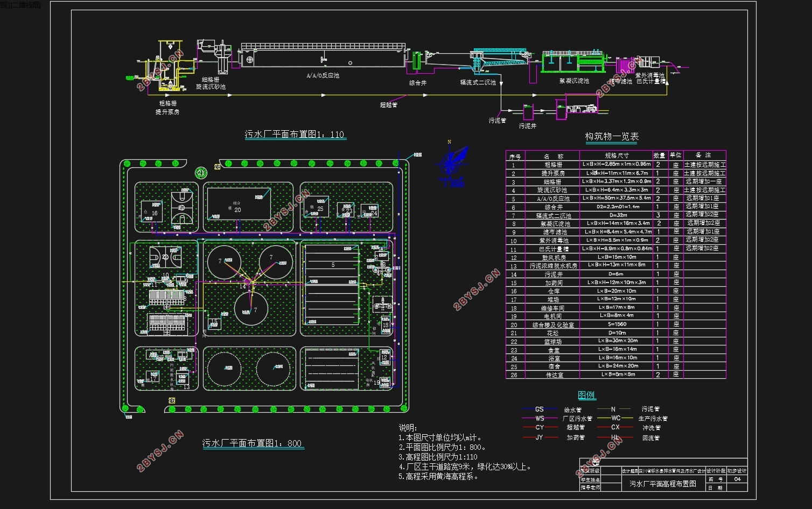Click sludge well number 14 on site plan
The width and height of the screenshot is (812, 509).
click(x=243, y=286)
